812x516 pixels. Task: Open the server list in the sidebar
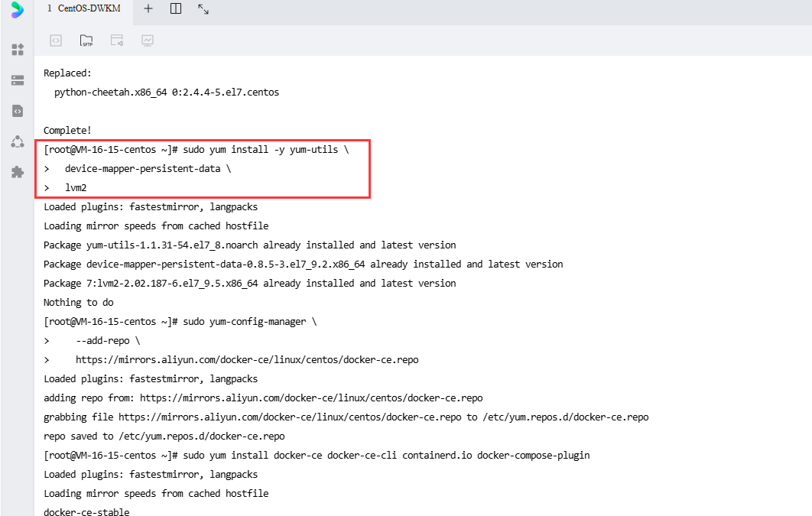(18, 80)
